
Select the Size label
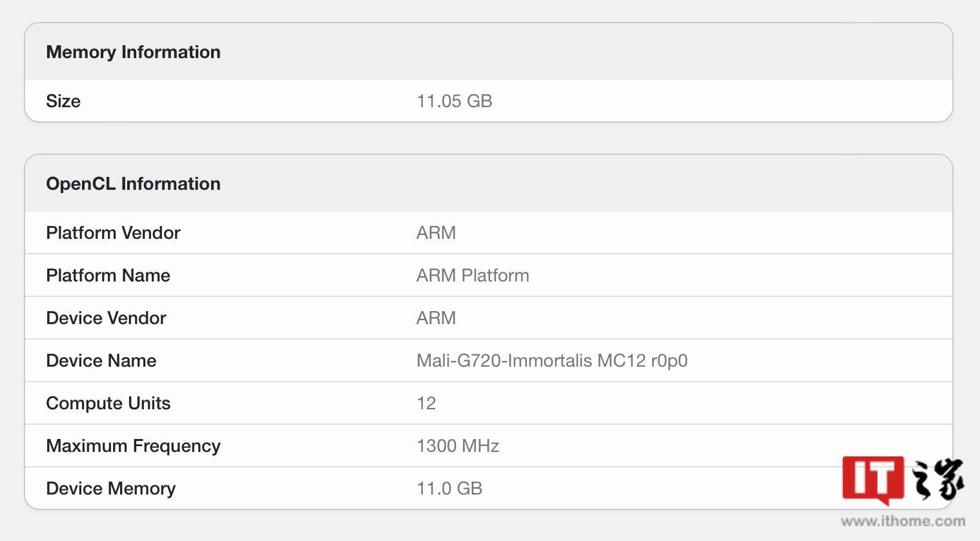coord(63,101)
